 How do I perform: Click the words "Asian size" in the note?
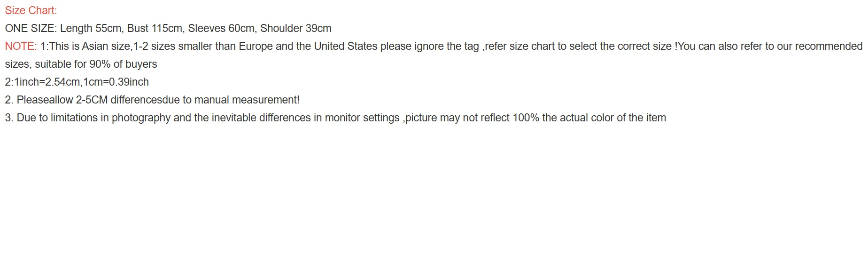(x=107, y=46)
